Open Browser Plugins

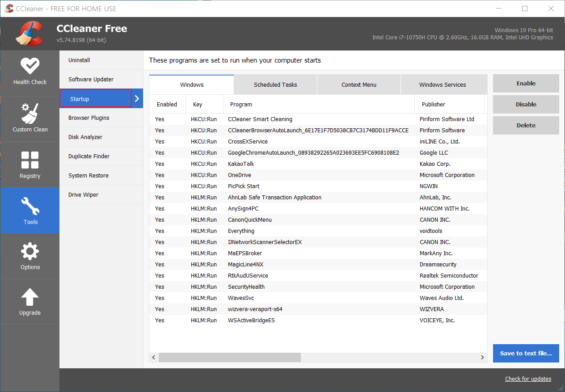pos(101,118)
